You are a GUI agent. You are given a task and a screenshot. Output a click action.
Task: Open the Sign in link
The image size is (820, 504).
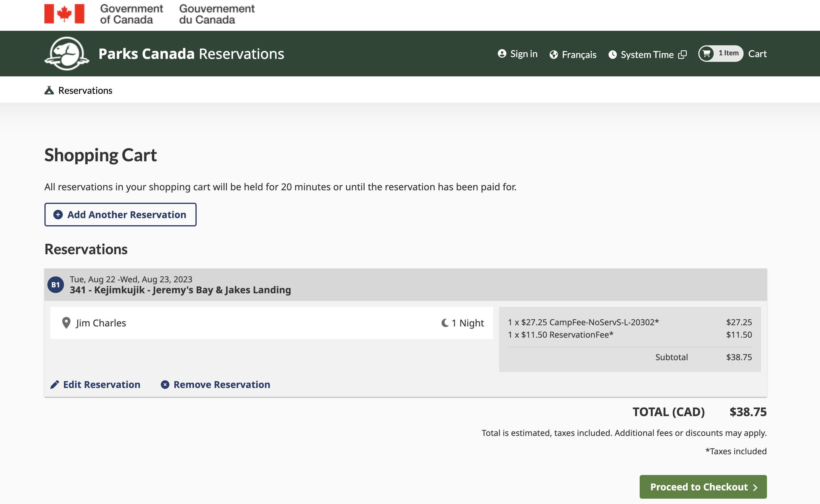[518, 54]
